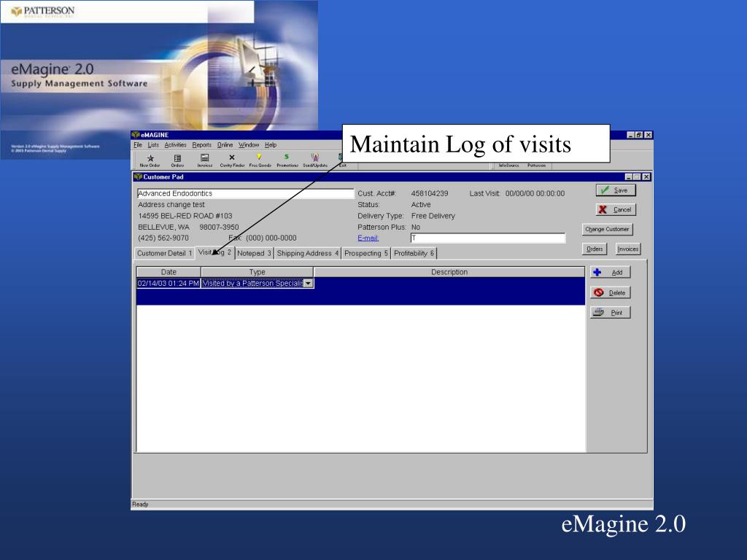Open the Window menu
The width and height of the screenshot is (747, 560).
click(x=249, y=145)
